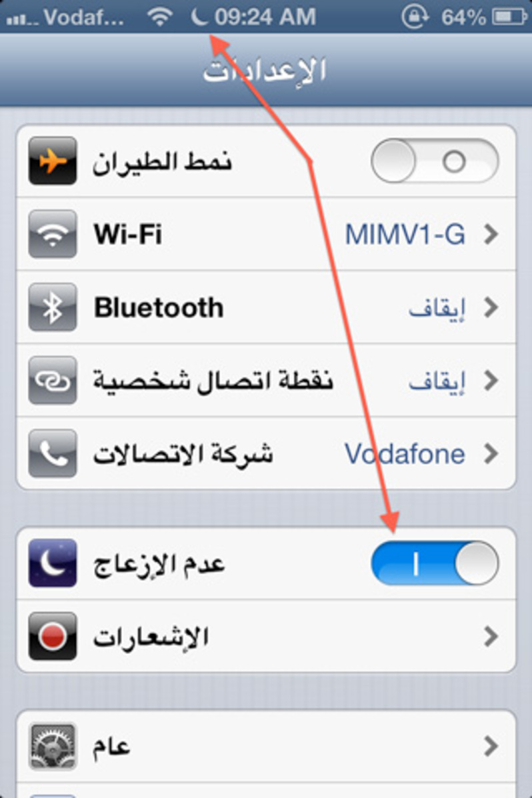Viewport: 532px width, 798px height.
Task: Toggle the Airplane Mode switch on
Action: 435,161
